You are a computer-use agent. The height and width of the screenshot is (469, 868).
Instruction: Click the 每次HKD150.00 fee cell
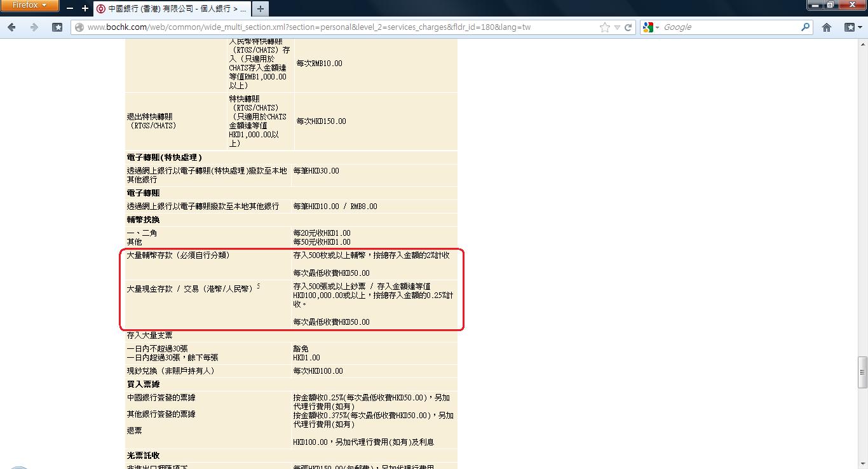click(321, 121)
